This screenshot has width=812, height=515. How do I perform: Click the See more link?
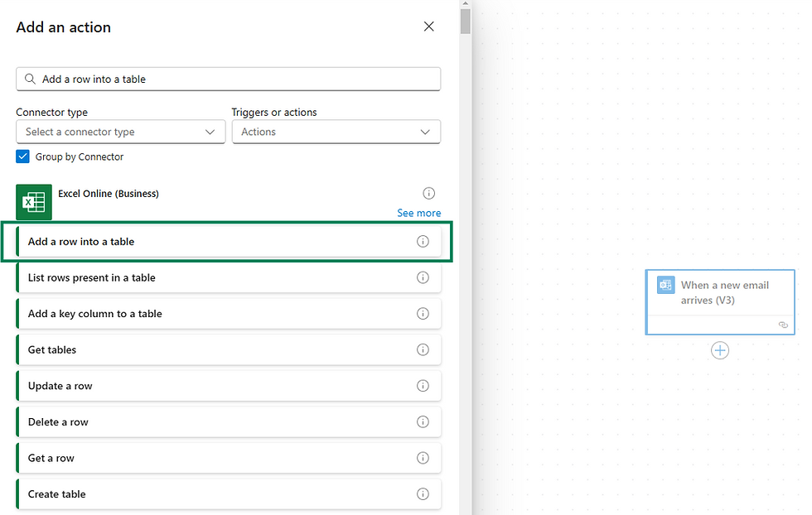(x=418, y=213)
